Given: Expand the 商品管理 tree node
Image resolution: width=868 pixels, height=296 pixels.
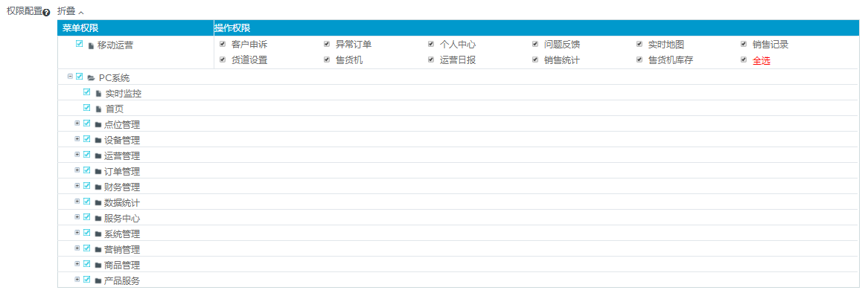Looking at the screenshot, I should point(77,263).
